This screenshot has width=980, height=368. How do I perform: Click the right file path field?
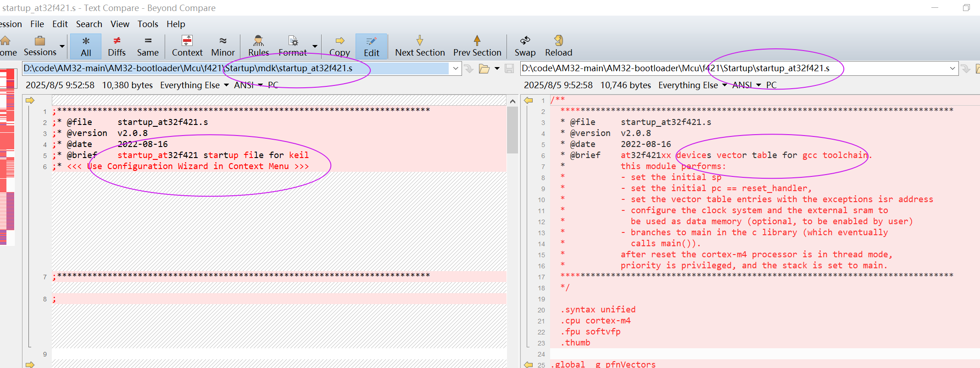coord(734,68)
